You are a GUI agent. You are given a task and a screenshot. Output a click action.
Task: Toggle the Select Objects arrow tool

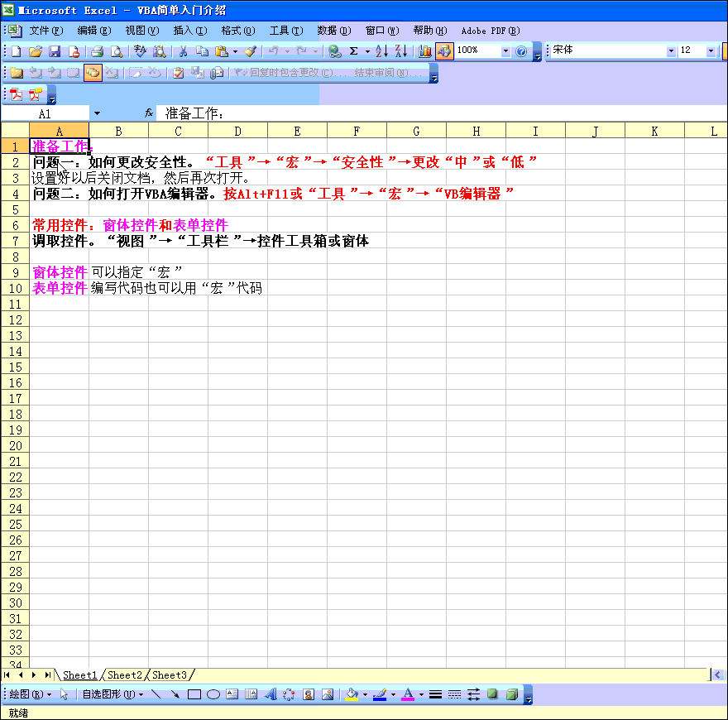click(x=65, y=694)
